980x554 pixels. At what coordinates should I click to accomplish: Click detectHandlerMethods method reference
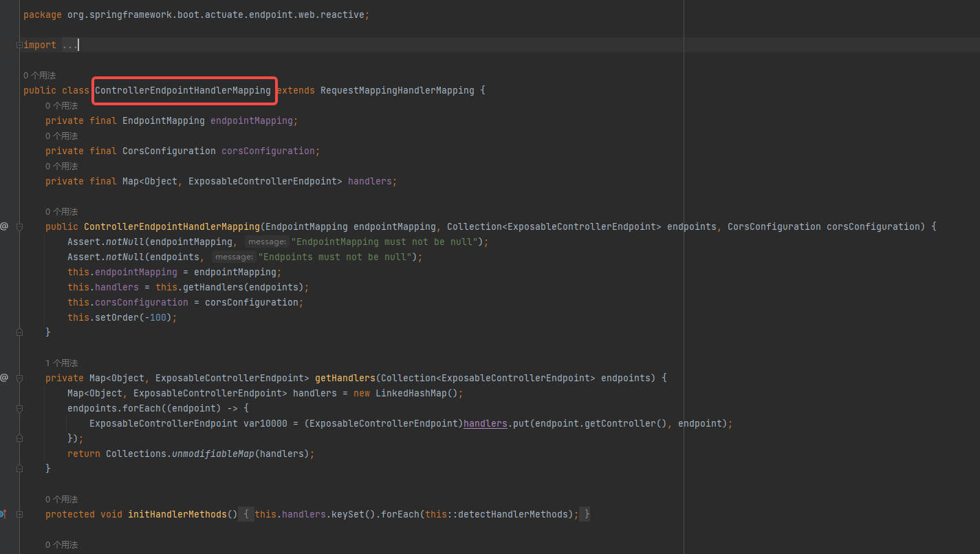click(x=513, y=514)
